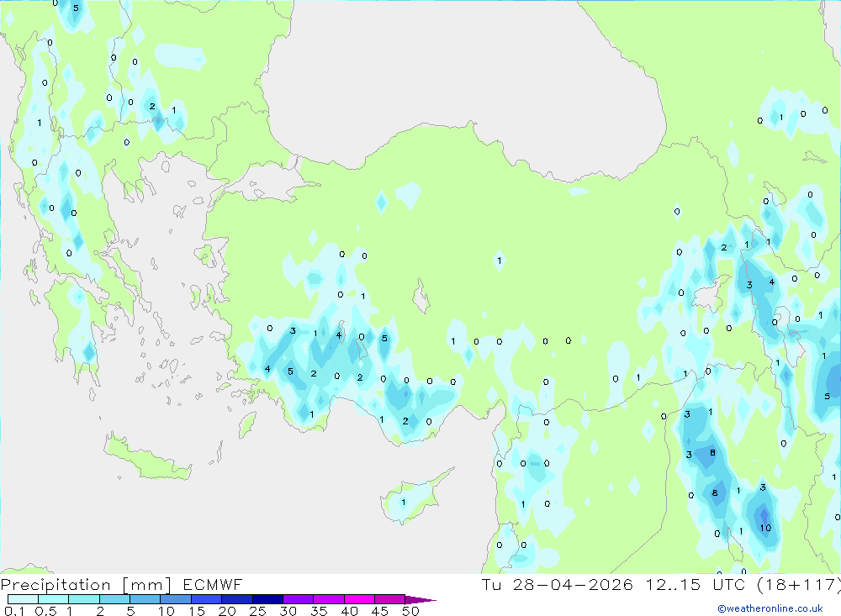Click the 1–2 mm legend color swatch

click(83, 599)
